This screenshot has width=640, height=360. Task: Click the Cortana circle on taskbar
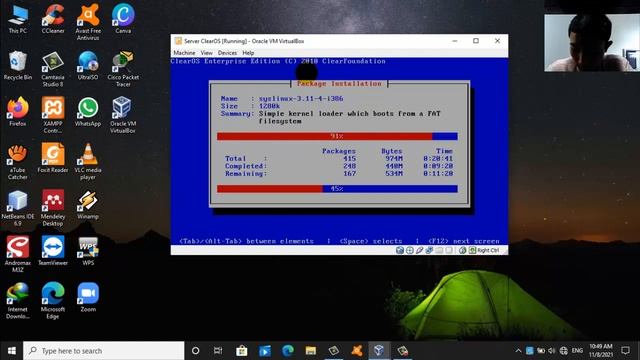(196, 351)
